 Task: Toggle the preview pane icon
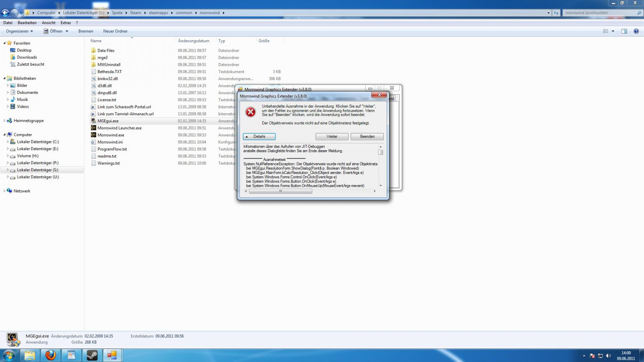(624, 31)
